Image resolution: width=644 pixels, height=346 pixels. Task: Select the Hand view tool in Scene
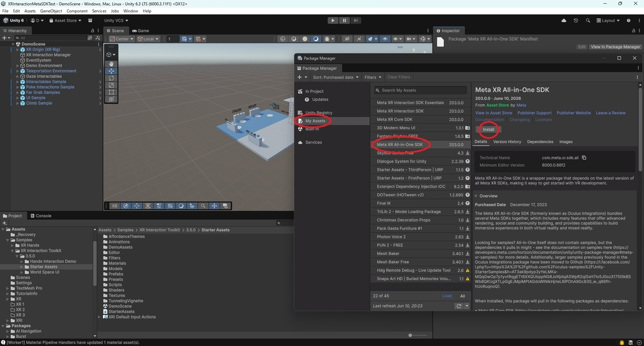pyautogui.click(x=111, y=64)
